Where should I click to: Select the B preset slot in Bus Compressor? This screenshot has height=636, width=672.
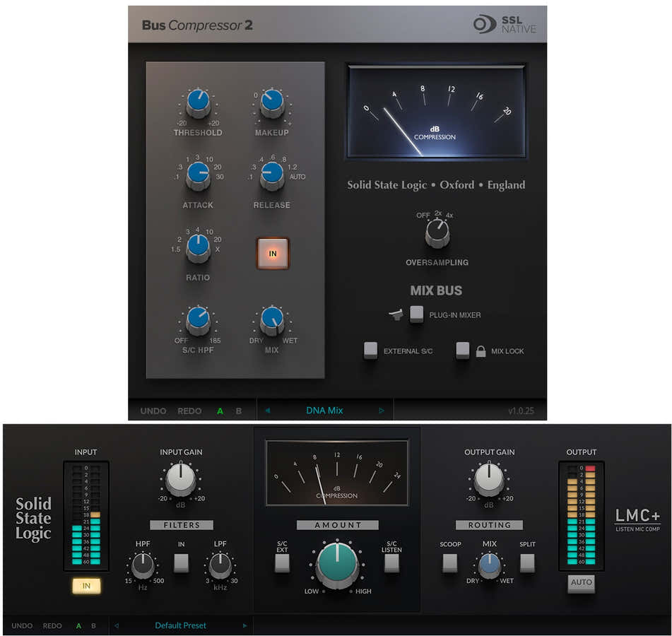(x=239, y=411)
